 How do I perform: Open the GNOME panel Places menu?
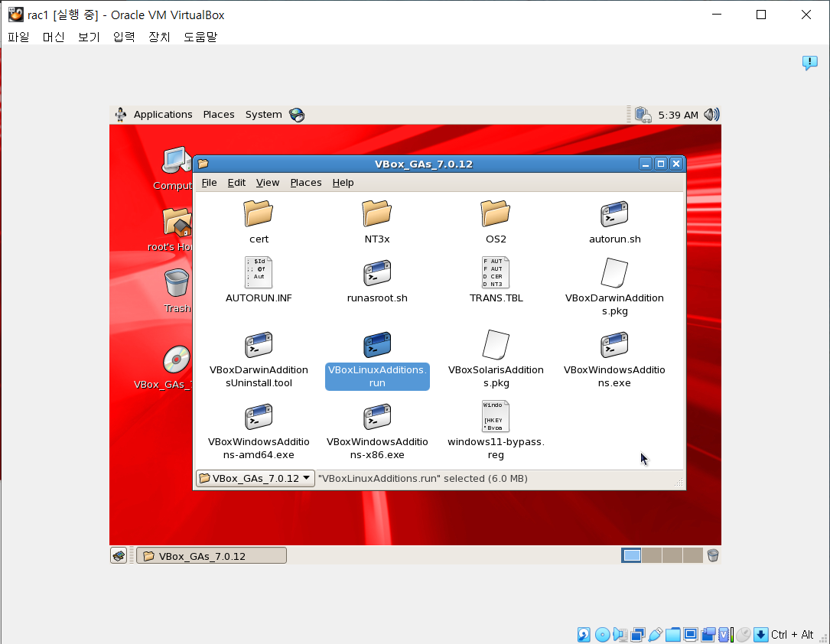(219, 114)
